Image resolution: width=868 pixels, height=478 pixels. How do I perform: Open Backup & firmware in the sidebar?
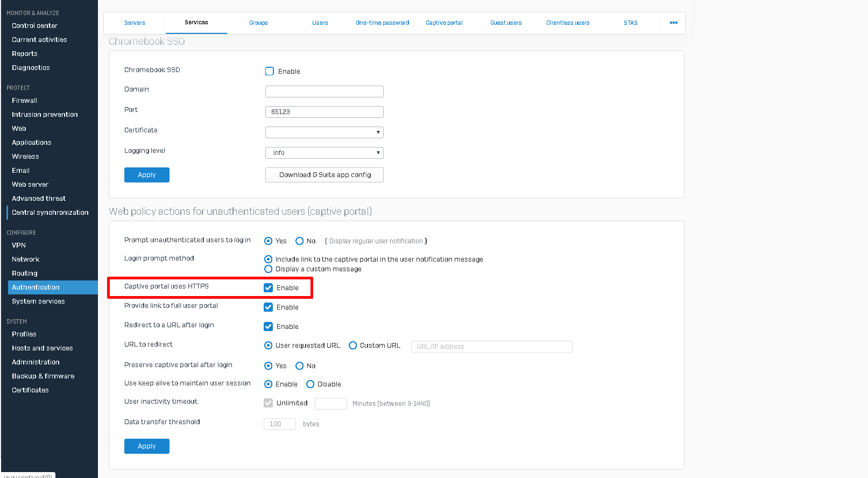pos(43,376)
